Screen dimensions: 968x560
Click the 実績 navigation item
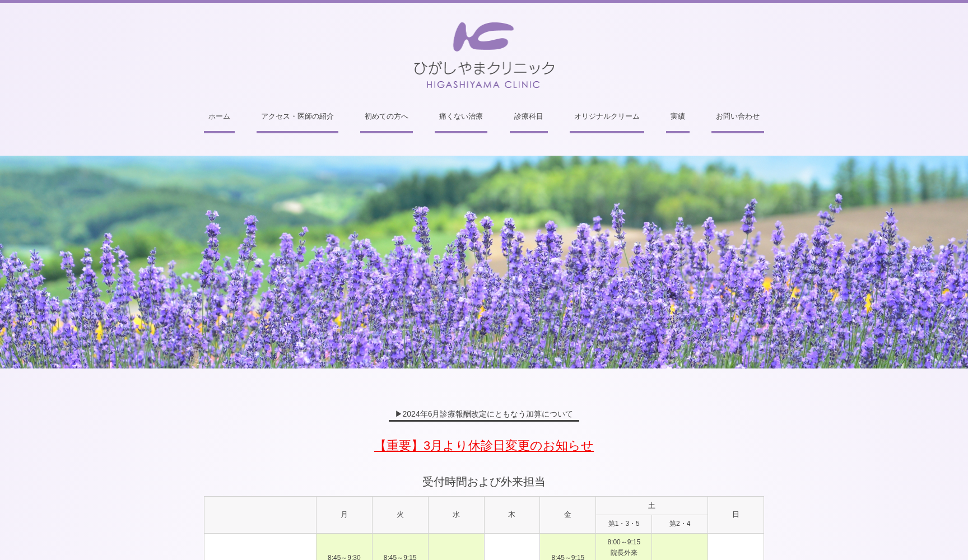point(677,116)
